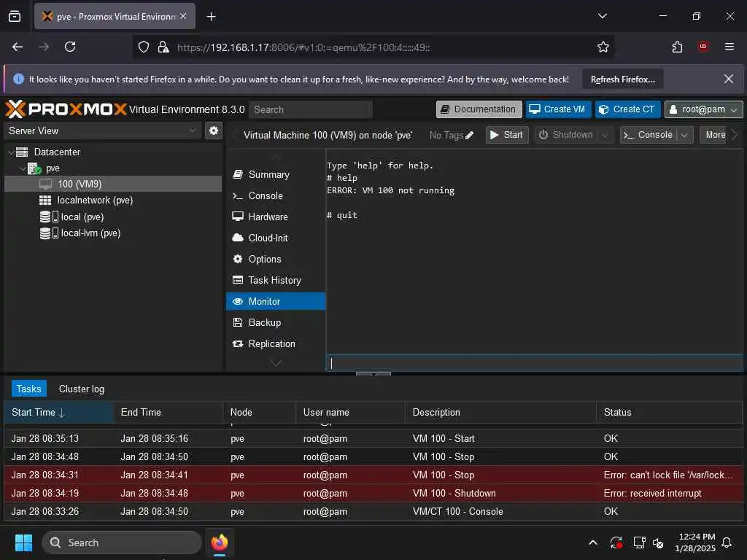Click the edit tags pencil icon

(x=470, y=135)
